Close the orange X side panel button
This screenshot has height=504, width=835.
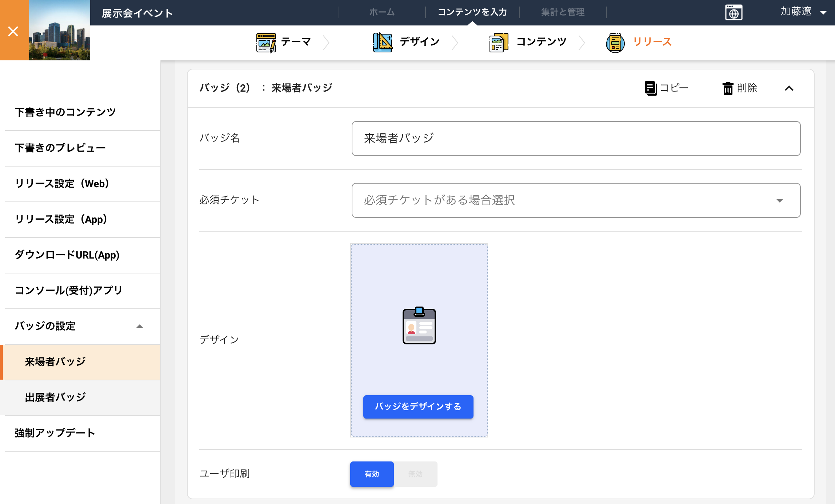coord(14,31)
